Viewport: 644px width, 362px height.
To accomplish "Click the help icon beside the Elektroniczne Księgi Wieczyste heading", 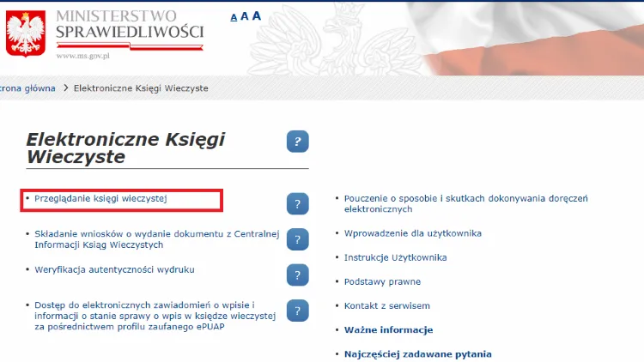I will click(297, 142).
